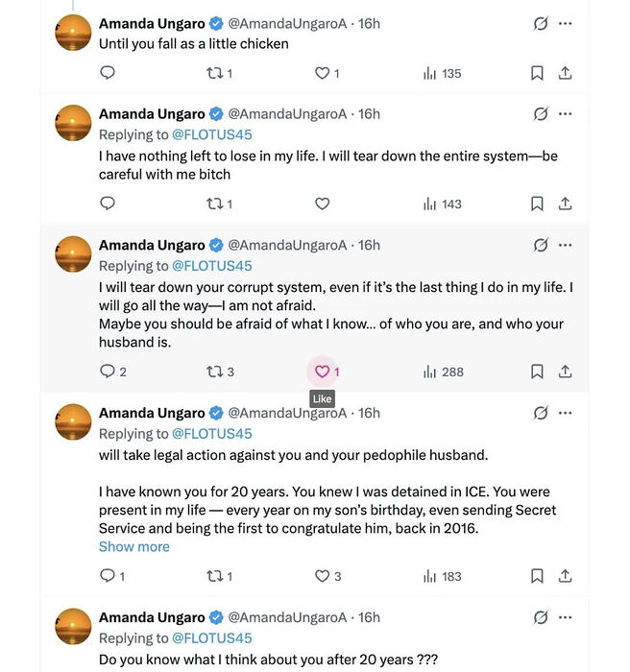The width and height of the screenshot is (630, 672).
Task: Click the Grok icon on 'corrupt system' tweet
Action: pyautogui.click(x=541, y=245)
